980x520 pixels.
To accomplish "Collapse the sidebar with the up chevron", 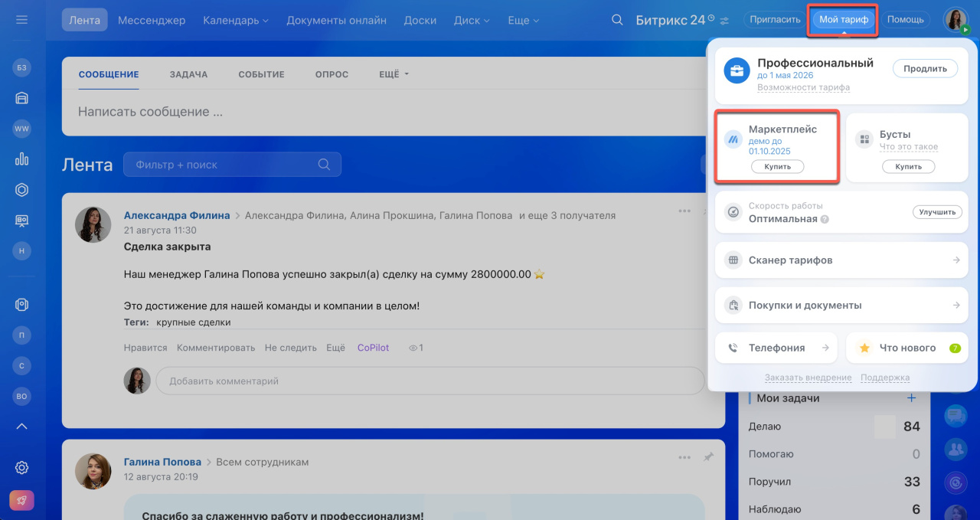I will pos(21,427).
